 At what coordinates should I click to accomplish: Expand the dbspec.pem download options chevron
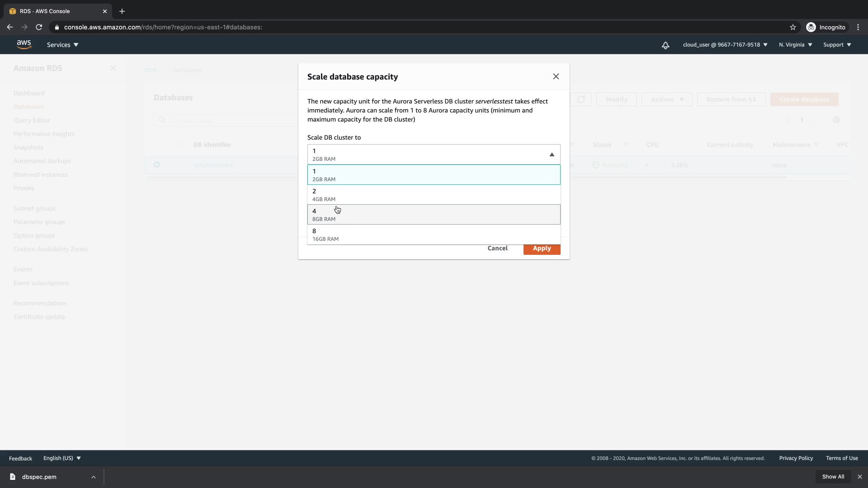tap(93, 477)
